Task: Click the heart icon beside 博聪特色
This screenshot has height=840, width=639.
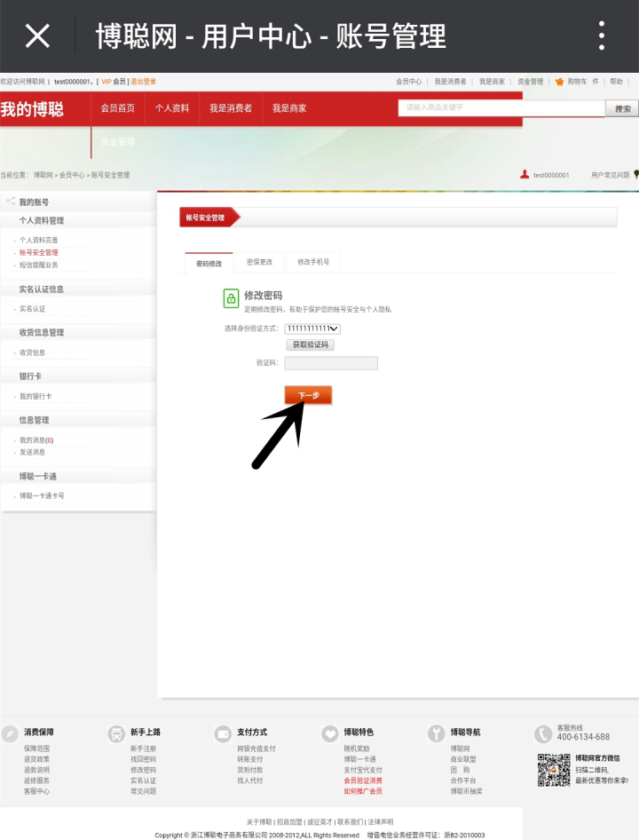Action: coord(329,733)
